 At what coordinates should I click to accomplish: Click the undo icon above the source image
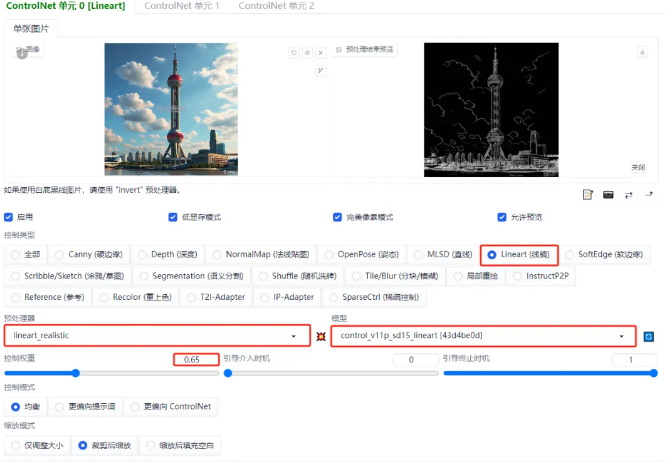point(293,53)
